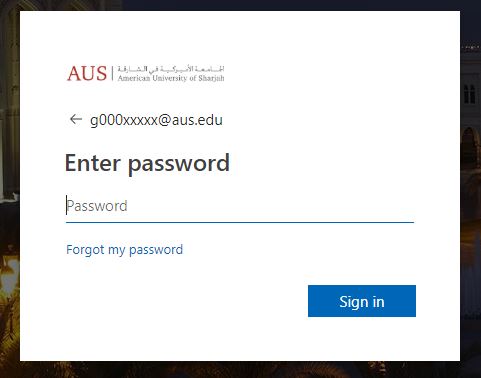
Task: Click the Arabic university name in logo
Action: pyautogui.click(x=171, y=69)
